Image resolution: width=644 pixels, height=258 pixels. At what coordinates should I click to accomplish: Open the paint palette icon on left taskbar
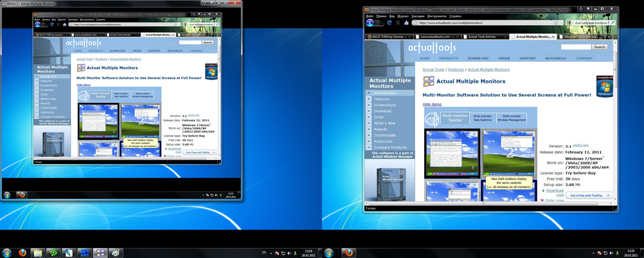tap(115, 252)
